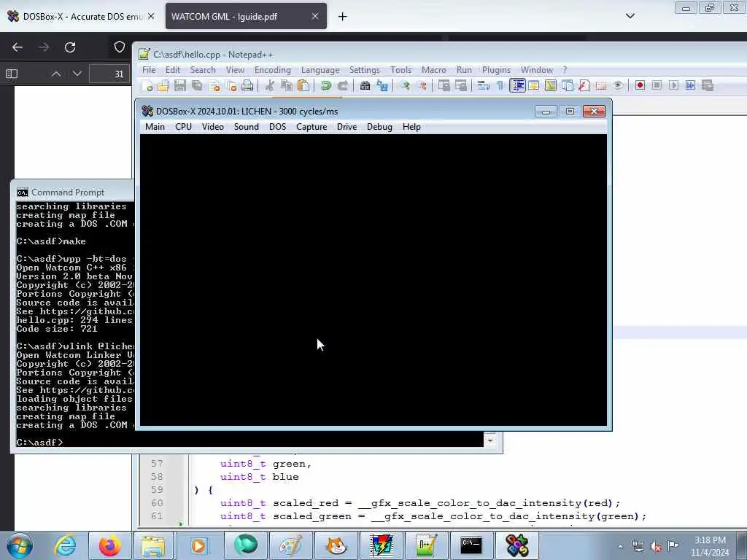The image size is (747, 560).
Task: Click the Stop macro recording icon
Action: [657, 86]
